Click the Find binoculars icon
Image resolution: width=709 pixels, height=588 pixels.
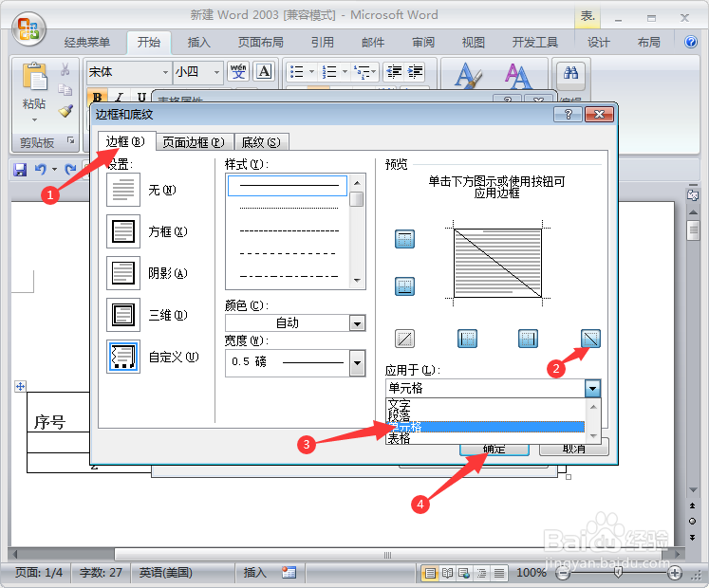pos(570,73)
